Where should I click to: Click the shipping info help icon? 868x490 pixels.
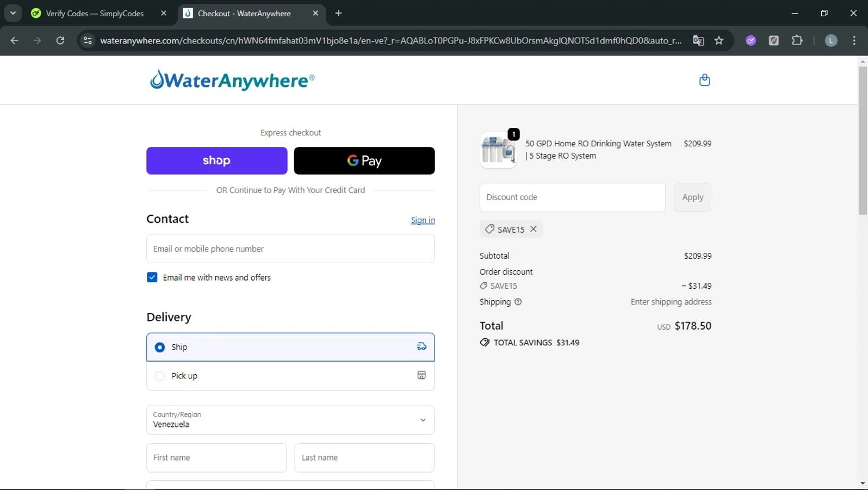[x=518, y=302]
